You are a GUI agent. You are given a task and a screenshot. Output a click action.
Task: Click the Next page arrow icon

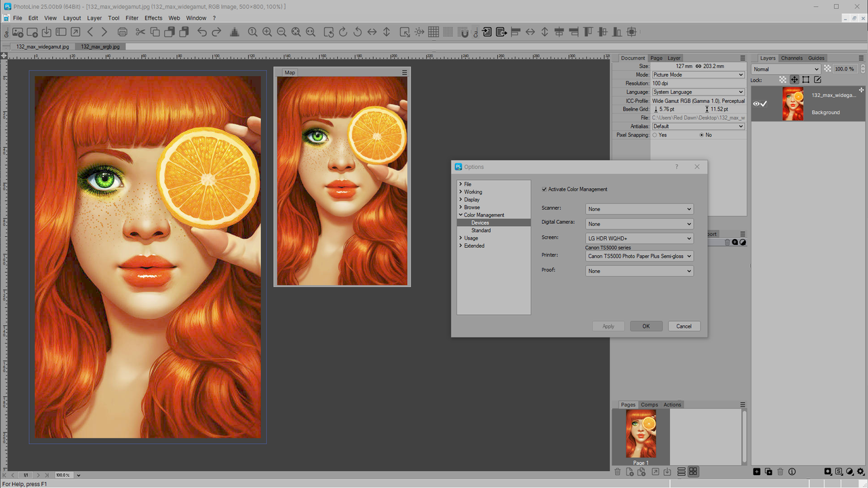104,32
